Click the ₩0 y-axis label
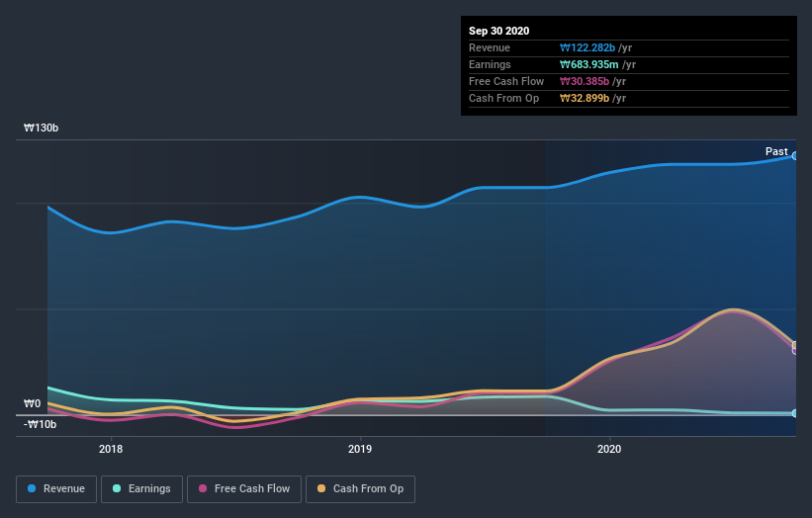This screenshot has height=518, width=812. pos(32,403)
